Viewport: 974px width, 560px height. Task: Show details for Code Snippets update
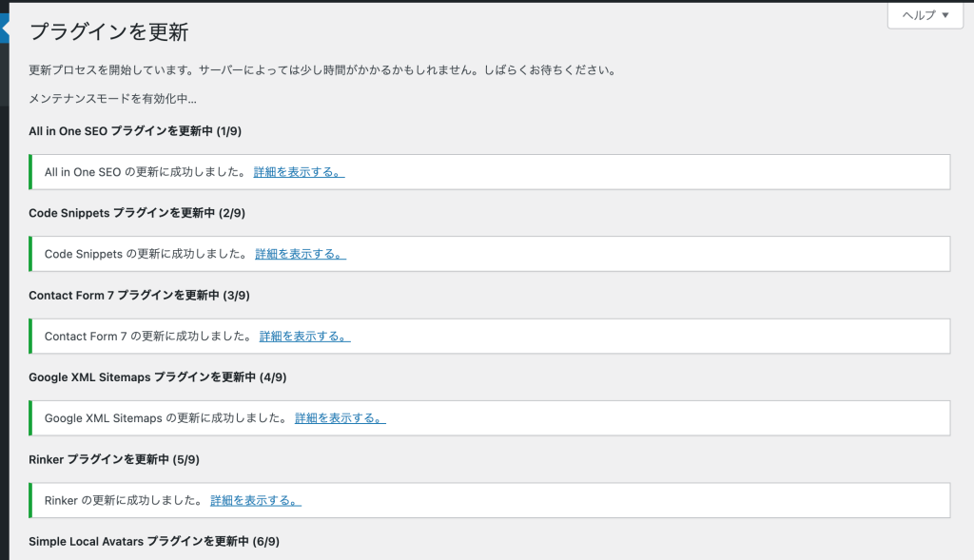[x=300, y=254]
